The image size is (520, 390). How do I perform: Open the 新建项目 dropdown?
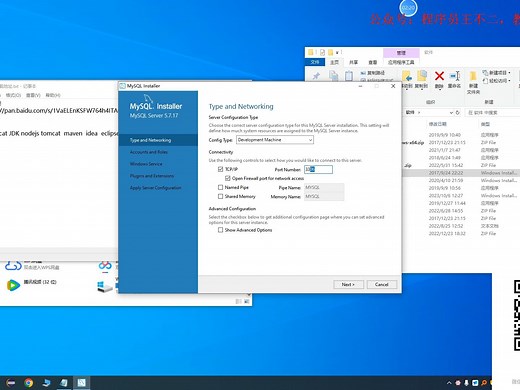(497, 73)
